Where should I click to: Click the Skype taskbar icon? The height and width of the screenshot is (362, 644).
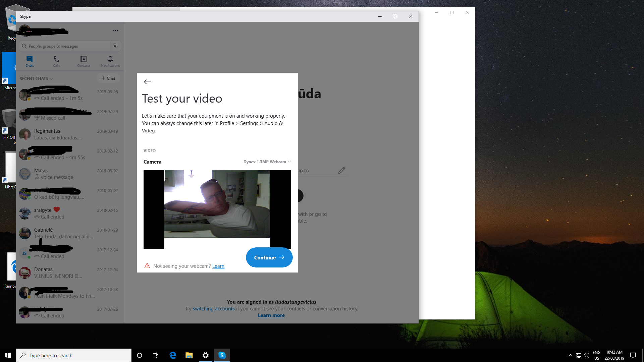222,355
